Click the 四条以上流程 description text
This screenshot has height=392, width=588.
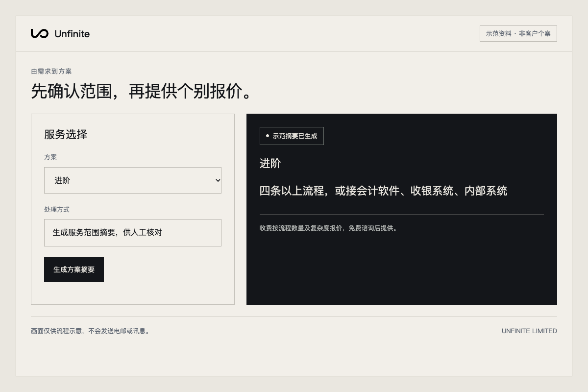[x=383, y=191]
